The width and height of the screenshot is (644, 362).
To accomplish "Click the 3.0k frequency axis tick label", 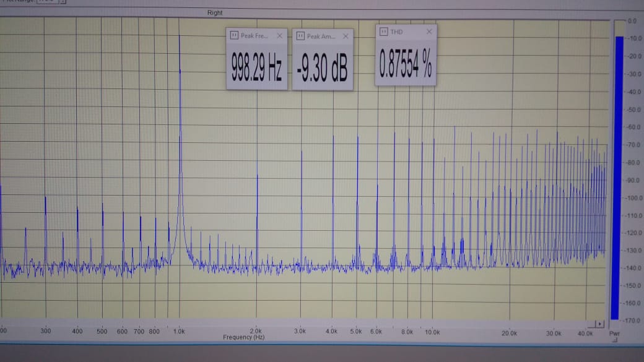I will (300, 331).
